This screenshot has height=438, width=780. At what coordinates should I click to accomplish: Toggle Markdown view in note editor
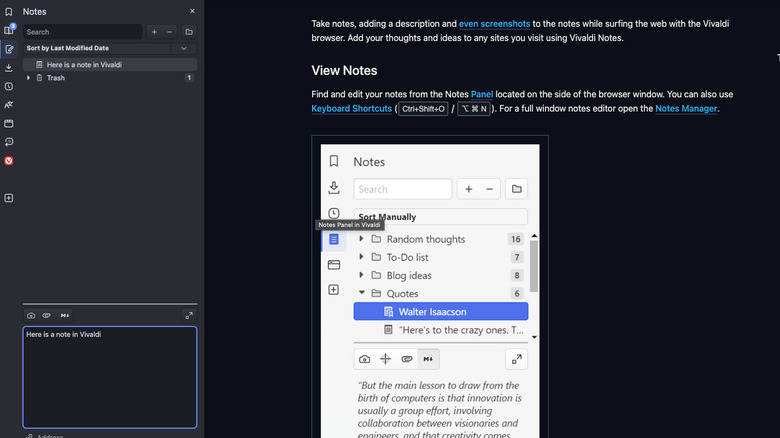[x=64, y=315]
